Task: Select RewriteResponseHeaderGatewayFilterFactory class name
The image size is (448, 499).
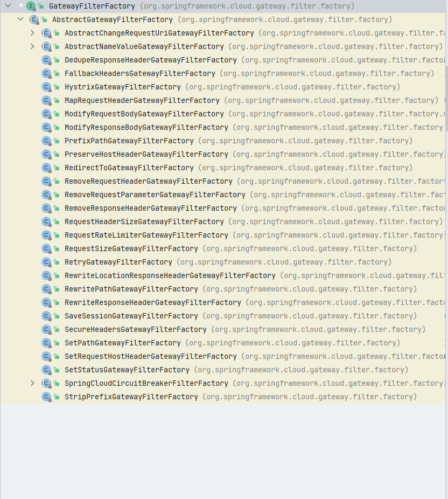Action: [153, 302]
